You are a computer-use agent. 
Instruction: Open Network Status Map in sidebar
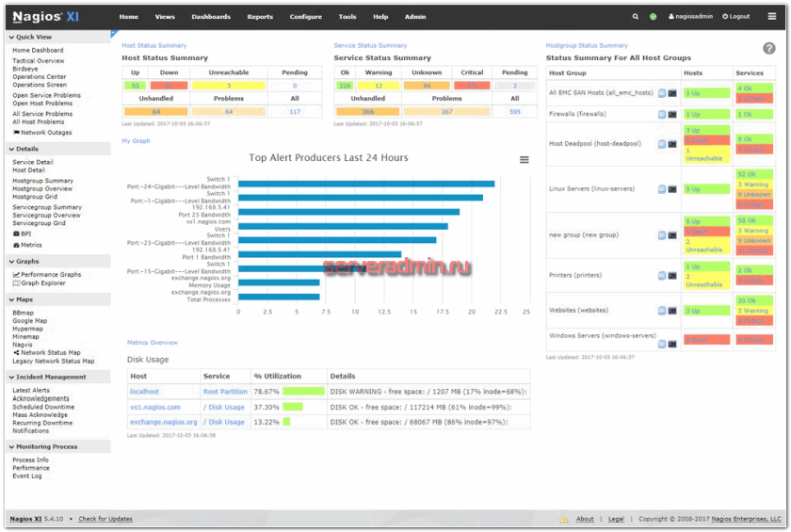point(46,353)
